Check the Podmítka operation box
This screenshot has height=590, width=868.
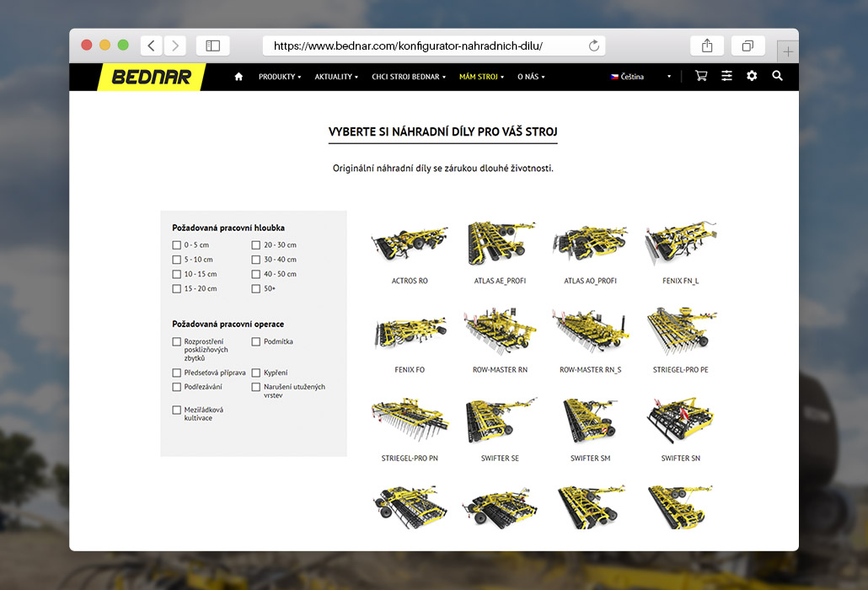click(255, 342)
